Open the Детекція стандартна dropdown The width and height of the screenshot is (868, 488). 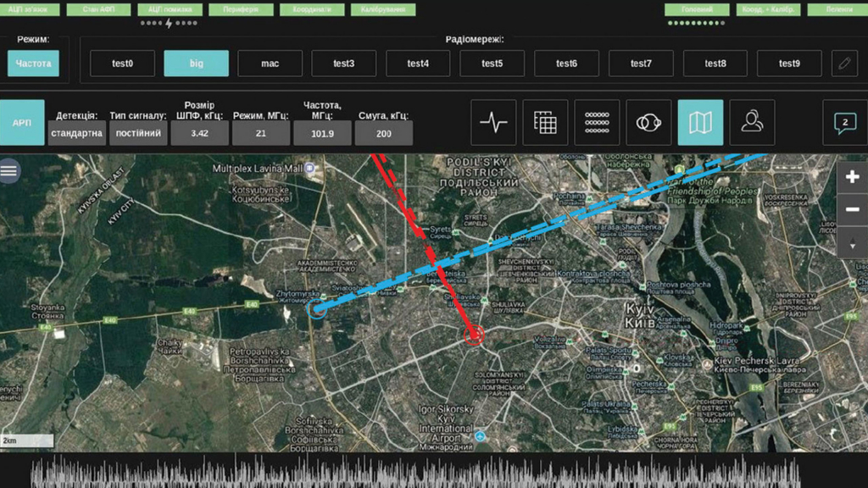(x=76, y=133)
